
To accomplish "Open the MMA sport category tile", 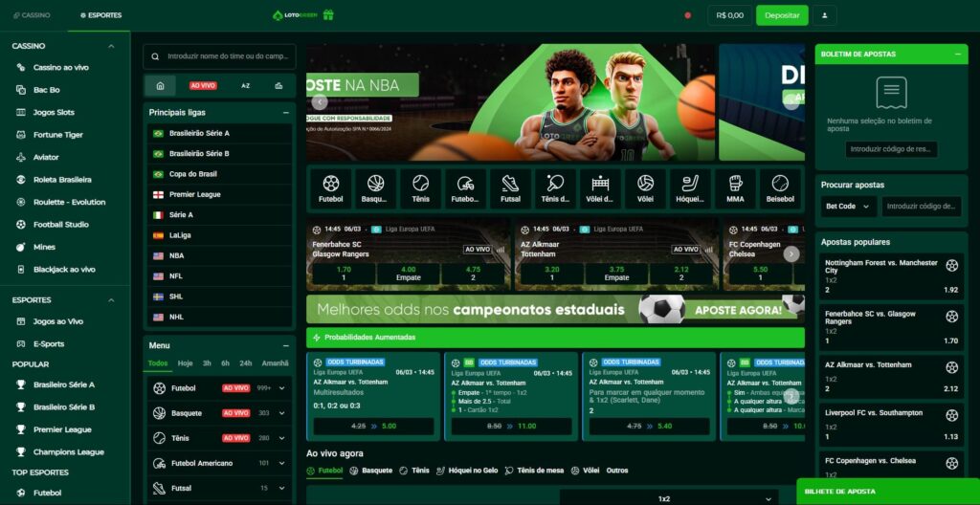I will [x=735, y=188].
